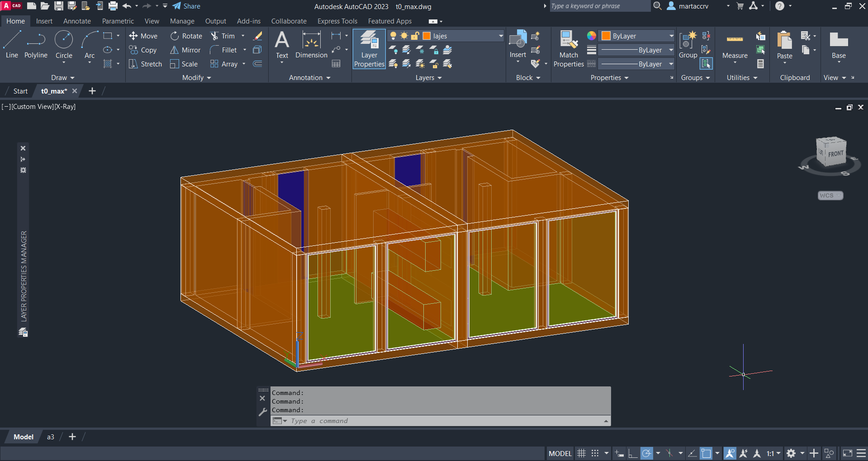This screenshot has width=868, height=461.
Task: Select the Polyline drawing tool
Action: coord(36,45)
